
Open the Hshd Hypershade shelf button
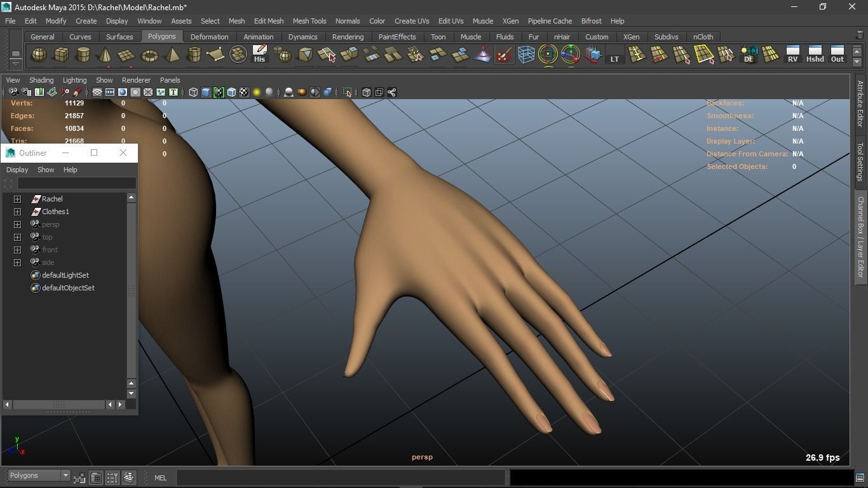(815, 55)
